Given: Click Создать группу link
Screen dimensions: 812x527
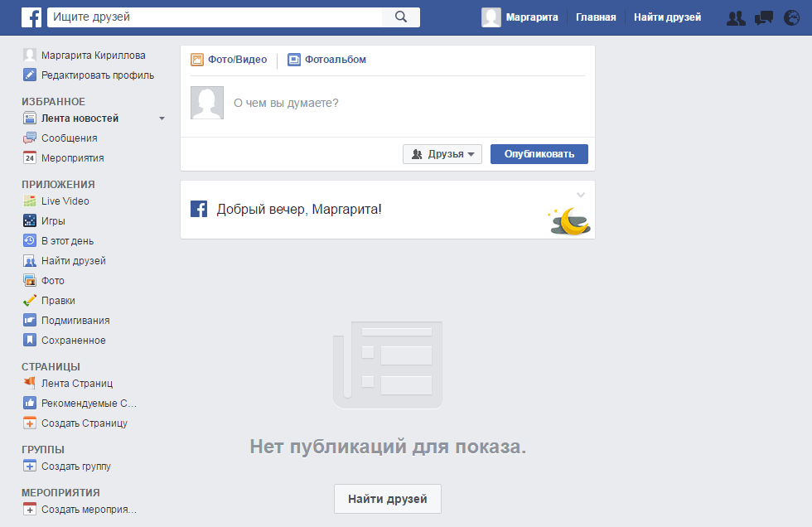Looking at the screenshot, I should point(76,466).
